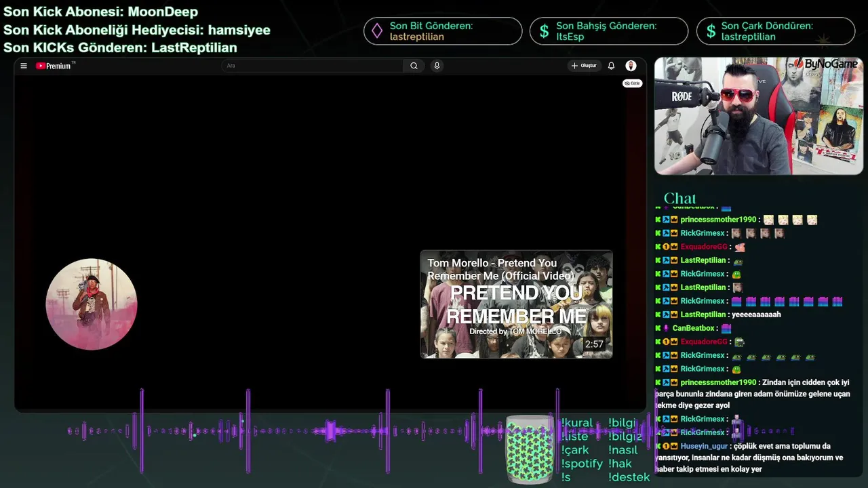Open the Tom Morello 'Pretend You Remember Me' video card
The image size is (868, 488).
point(517,304)
